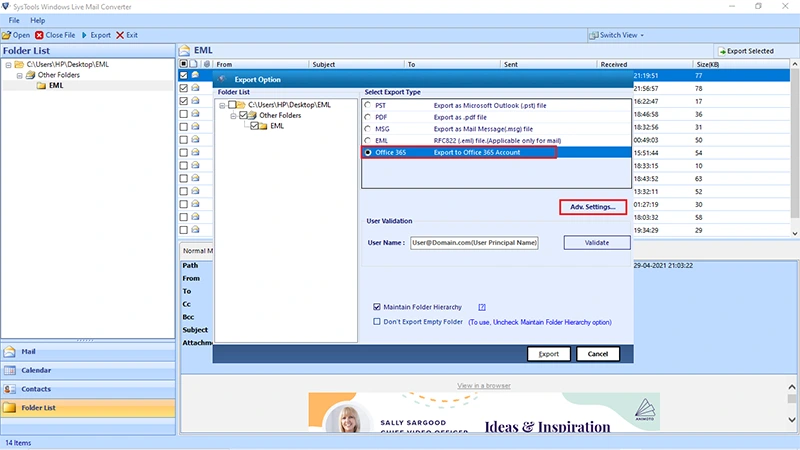Collapse Other Folders node in dialog tree
Screen dimensions: 800x450
[x=233, y=116]
